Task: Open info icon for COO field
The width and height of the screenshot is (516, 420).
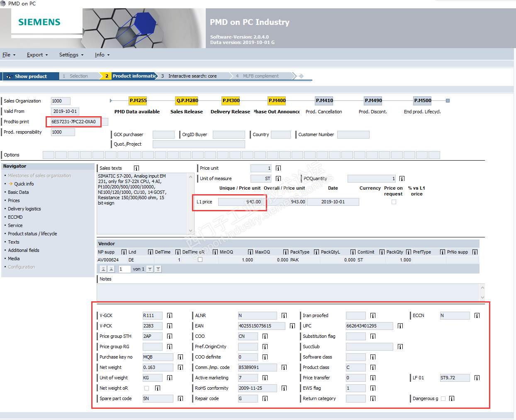Action: point(265,336)
